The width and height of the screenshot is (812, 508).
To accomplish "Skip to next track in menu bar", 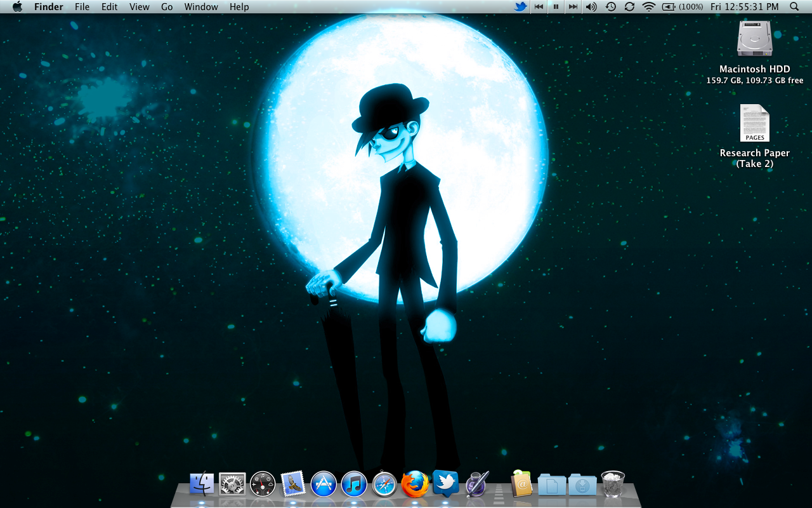I will (573, 6).
